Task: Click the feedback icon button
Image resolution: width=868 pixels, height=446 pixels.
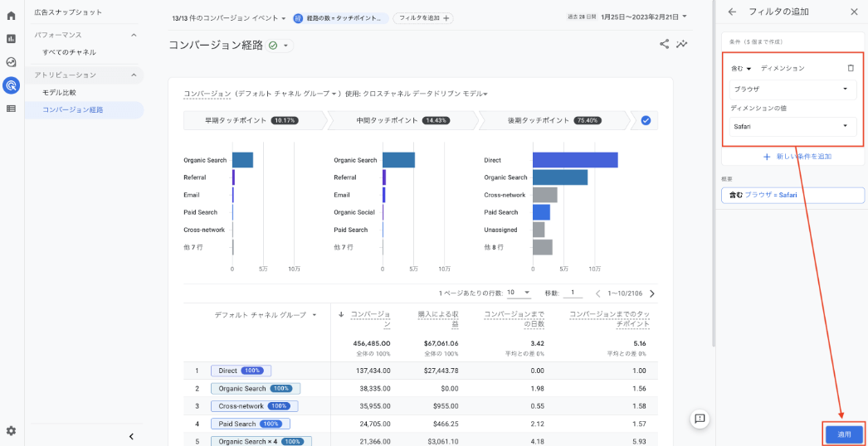Action: point(700,419)
